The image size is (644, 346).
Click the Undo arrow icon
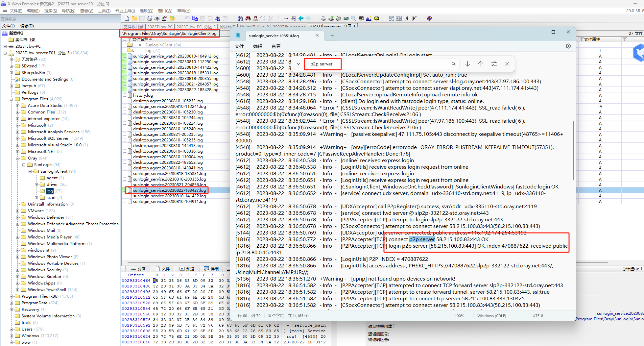pyautogui.click(x=187, y=18)
